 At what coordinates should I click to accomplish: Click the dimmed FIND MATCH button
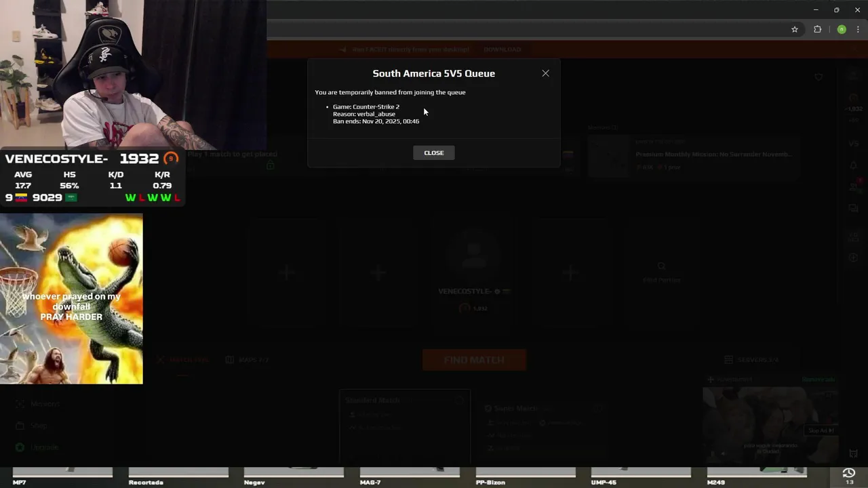tap(474, 360)
